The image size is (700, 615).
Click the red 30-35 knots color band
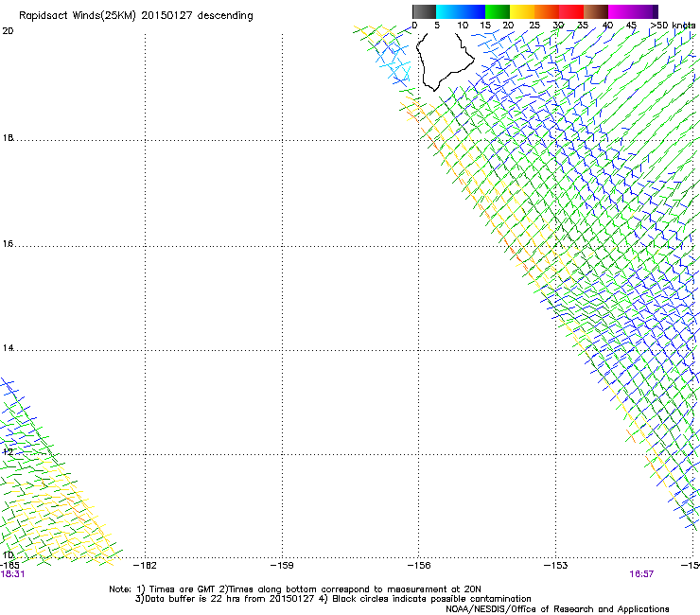point(571,11)
